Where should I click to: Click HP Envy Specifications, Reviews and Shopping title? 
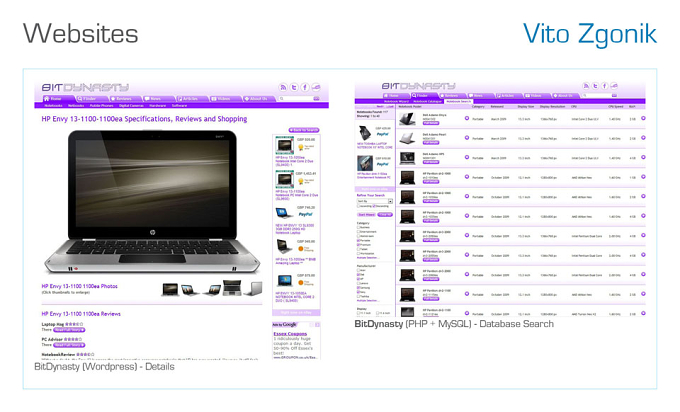[144, 119]
